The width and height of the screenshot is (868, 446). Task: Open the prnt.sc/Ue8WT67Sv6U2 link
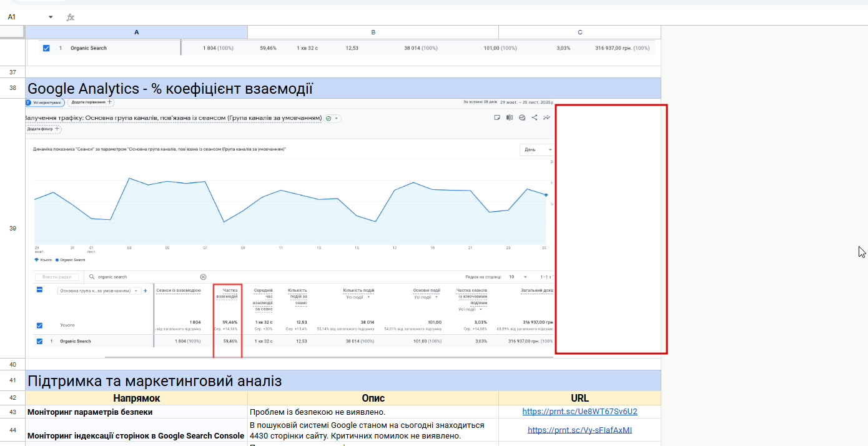(x=579, y=412)
